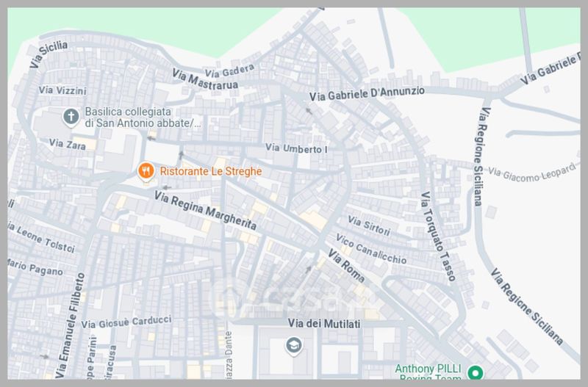
Task: Select Anthony PILLI Boxing Team label
Action: tap(429, 372)
